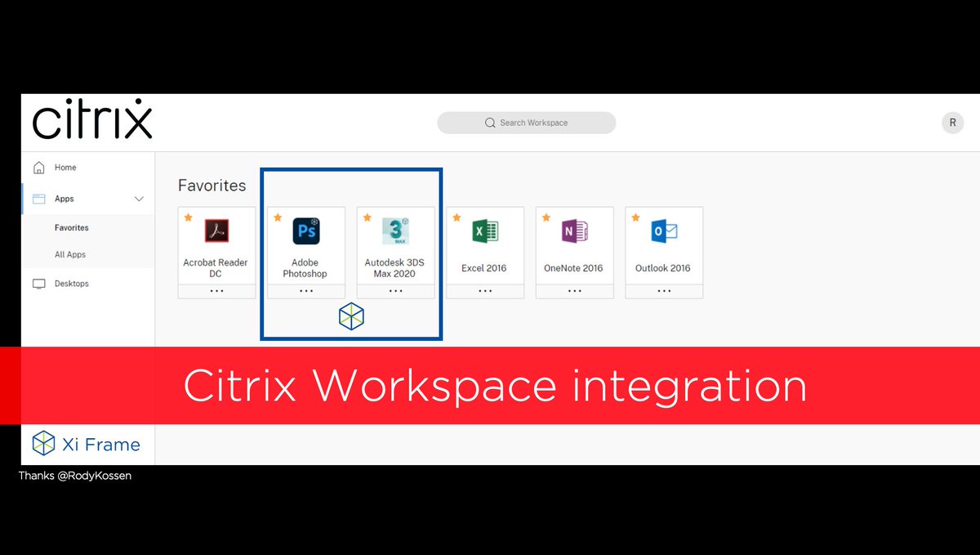Click the Favorites heading
The width and height of the screenshot is (980, 555).
212,186
